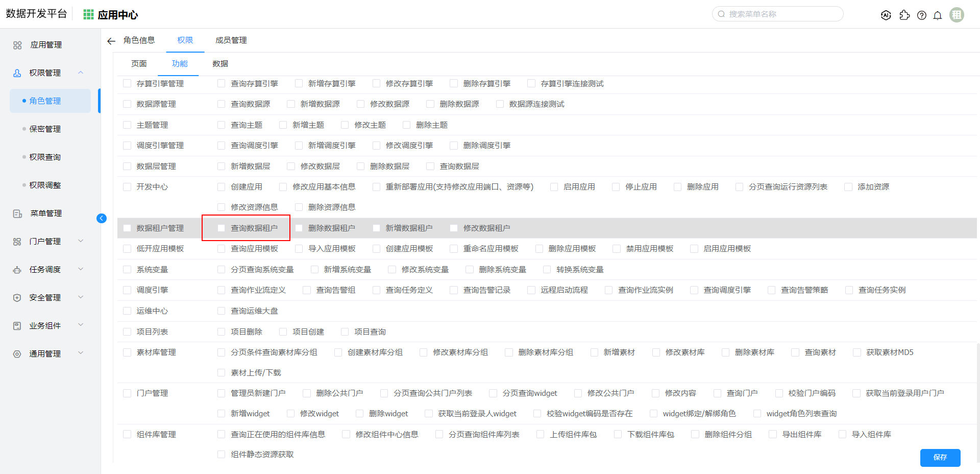980x474 pixels.
Task: Click the 搜索菜单名称 search field
Action: click(781, 14)
